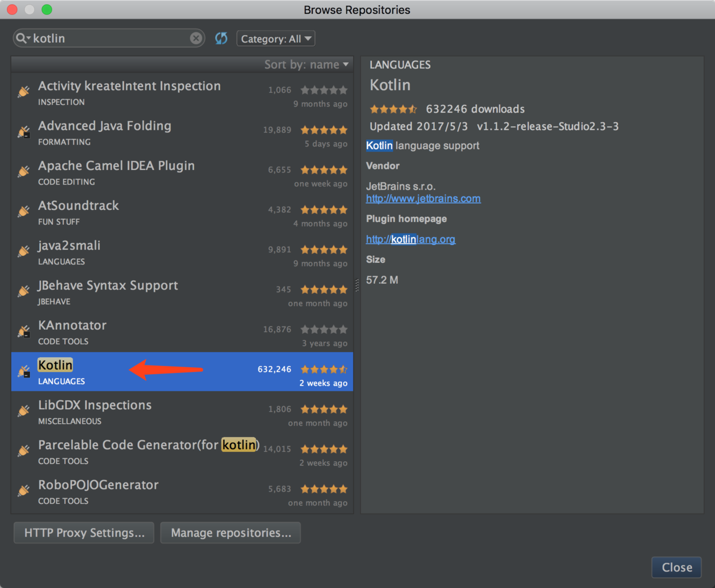Click plugin icon for Kotlin row
This screenshot has height=588, width=715.
coord(24,371)
